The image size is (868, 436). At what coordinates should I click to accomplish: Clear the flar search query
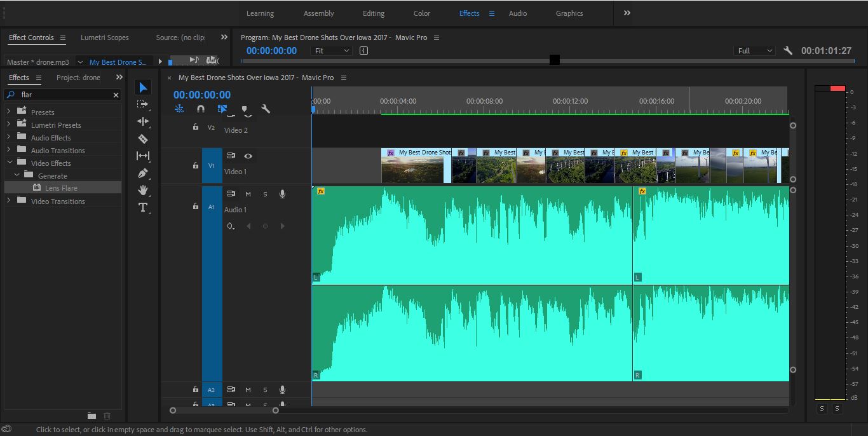point(115,95)
